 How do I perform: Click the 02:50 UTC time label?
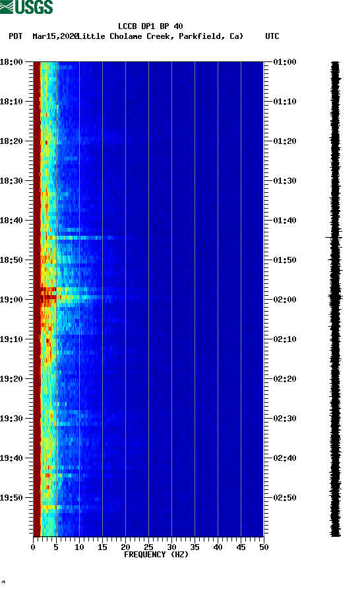[x=285, y=498]
